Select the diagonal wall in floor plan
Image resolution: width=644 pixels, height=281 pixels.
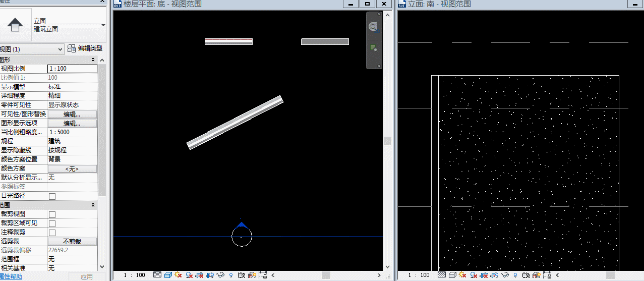click(x=235, y=123)
